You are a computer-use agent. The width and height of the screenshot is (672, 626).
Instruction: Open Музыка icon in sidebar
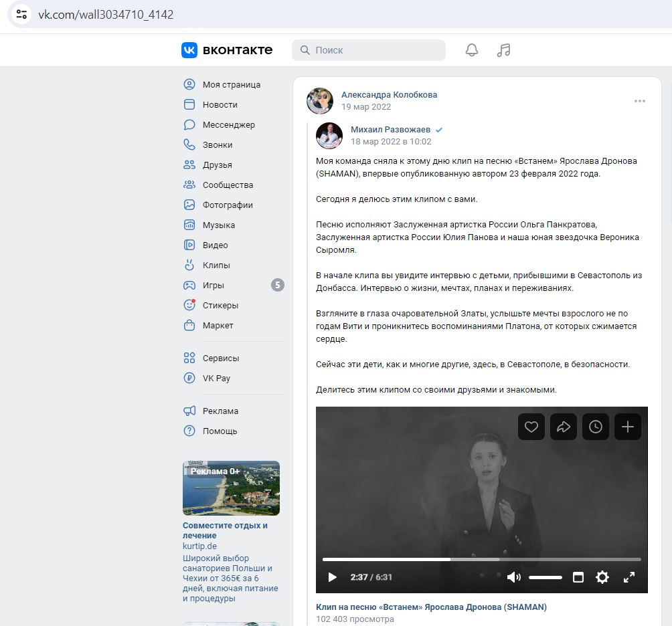[x=189, y=225]
